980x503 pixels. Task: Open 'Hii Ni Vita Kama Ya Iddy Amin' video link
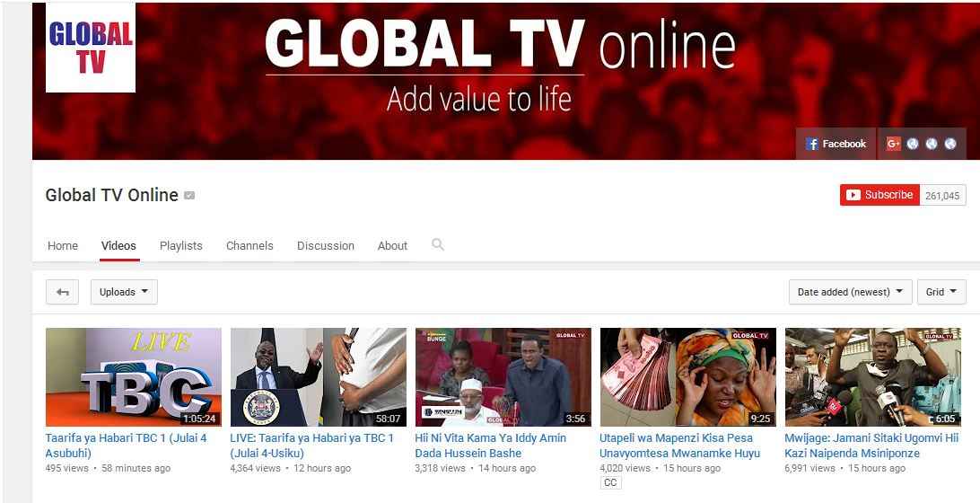point(490,446)
